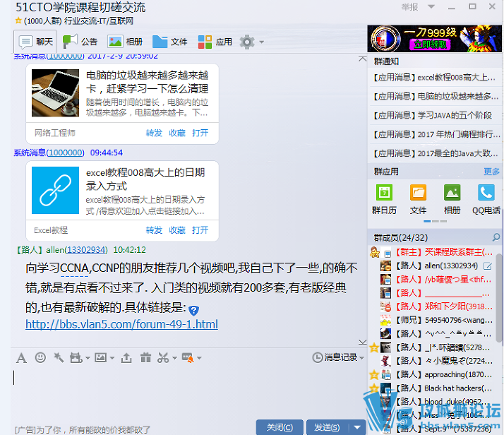
Task: Open the title bar dropdown menu arrow
Action: (431, 6)
